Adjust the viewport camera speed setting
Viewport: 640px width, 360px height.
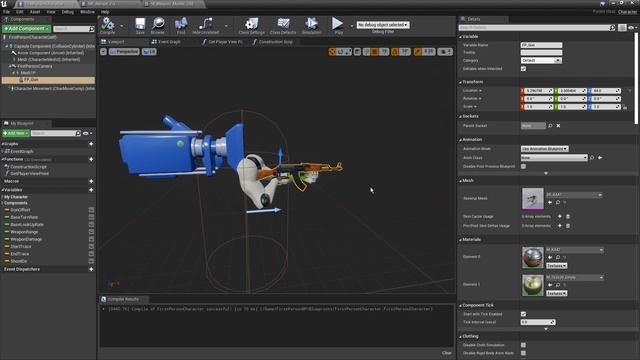point(445,52)
